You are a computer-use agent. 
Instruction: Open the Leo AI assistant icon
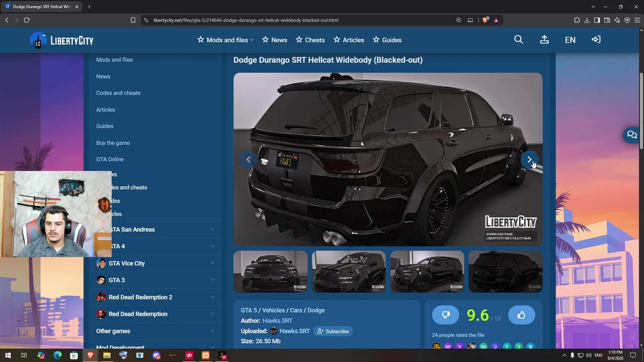pos(617,20)
